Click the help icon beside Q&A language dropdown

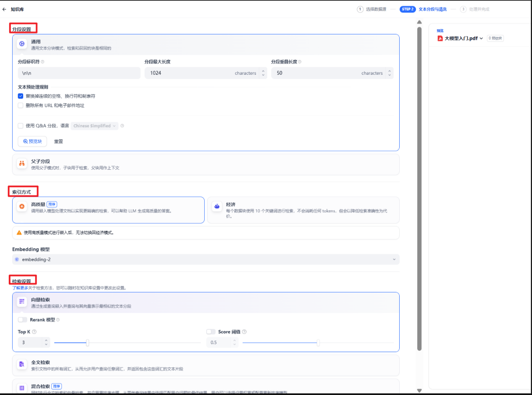coord(122,126)
